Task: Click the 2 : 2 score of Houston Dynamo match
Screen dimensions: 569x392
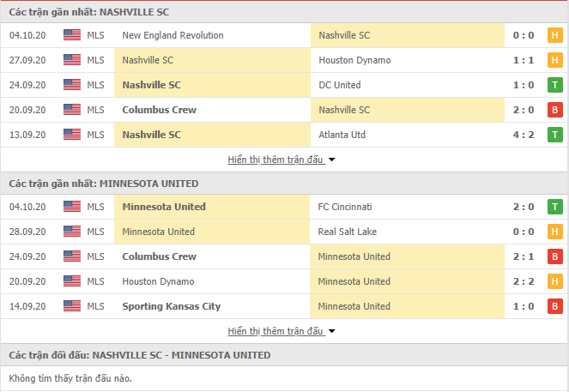Action: coord(524,281)
